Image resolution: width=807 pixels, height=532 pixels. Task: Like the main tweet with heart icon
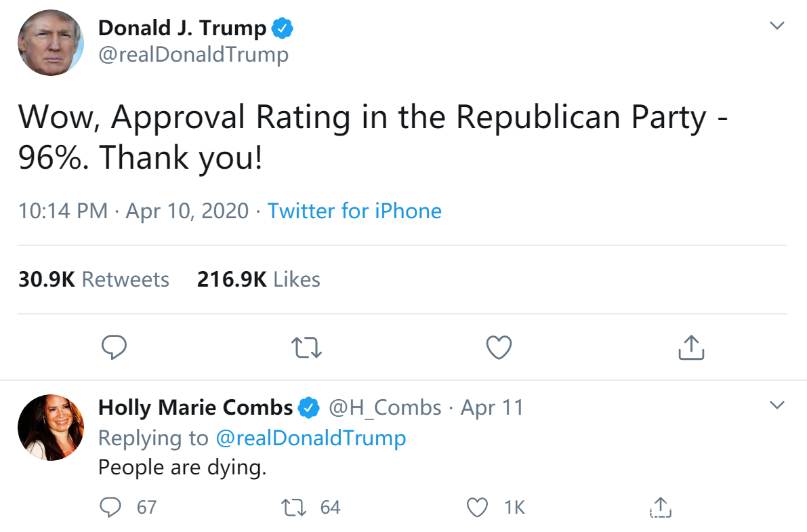point(499,348)
